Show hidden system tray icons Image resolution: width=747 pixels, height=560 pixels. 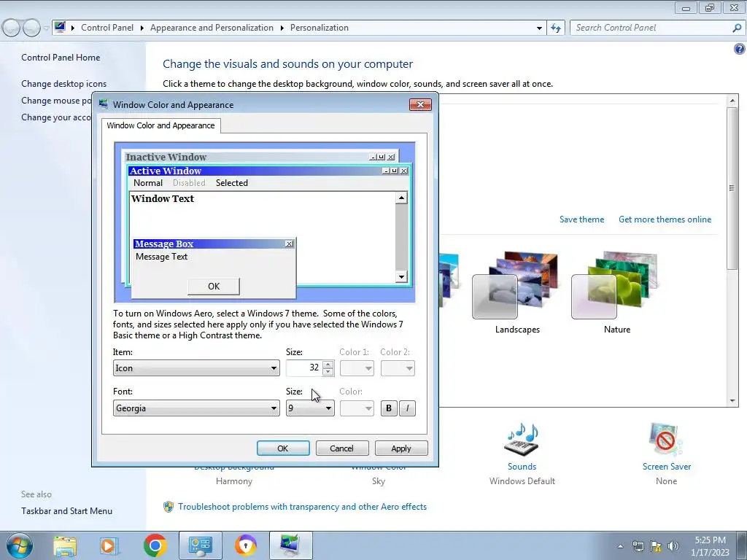point(620,546)
